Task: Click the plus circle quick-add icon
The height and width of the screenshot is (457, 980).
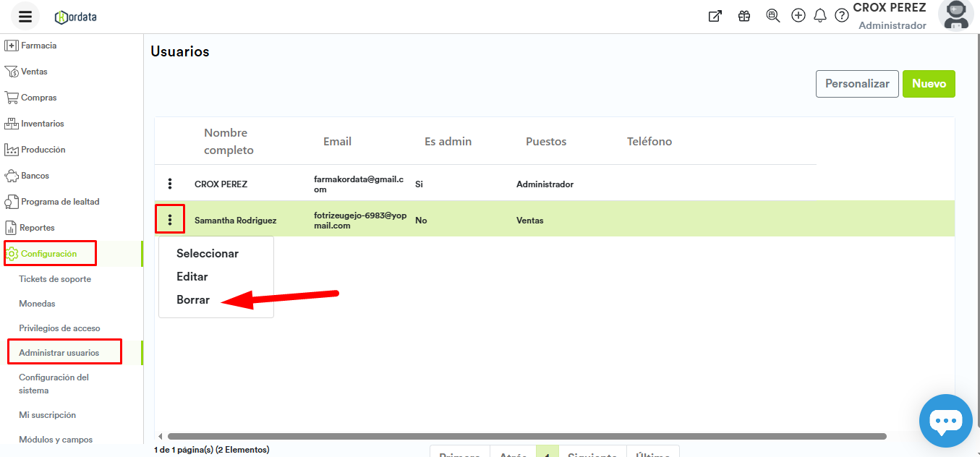Action: click(x=798, y=15)
